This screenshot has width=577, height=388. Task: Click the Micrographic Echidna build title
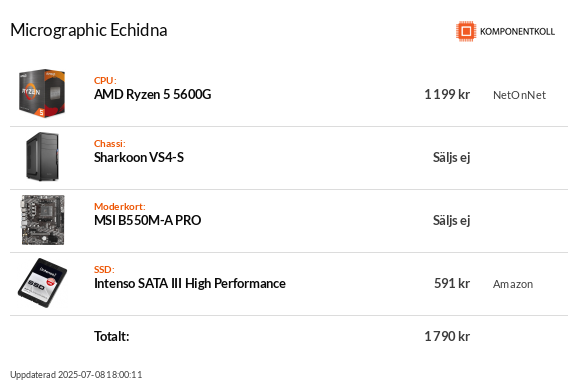(x=89, y=31)
